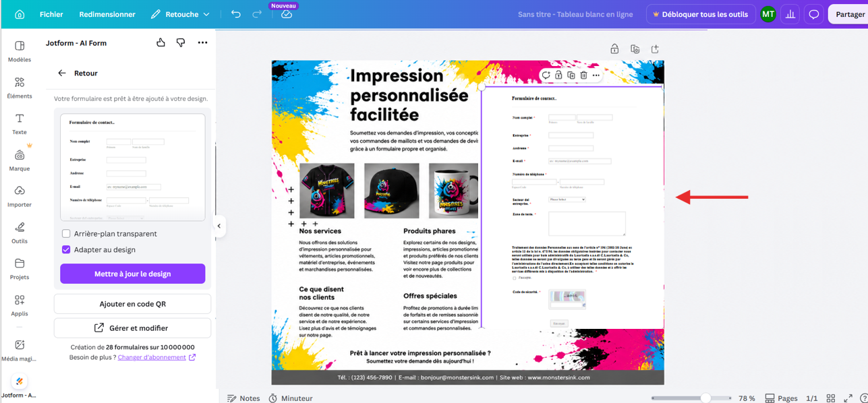
Task: Open the Applis sidebar tab
Action: point(20,305)
